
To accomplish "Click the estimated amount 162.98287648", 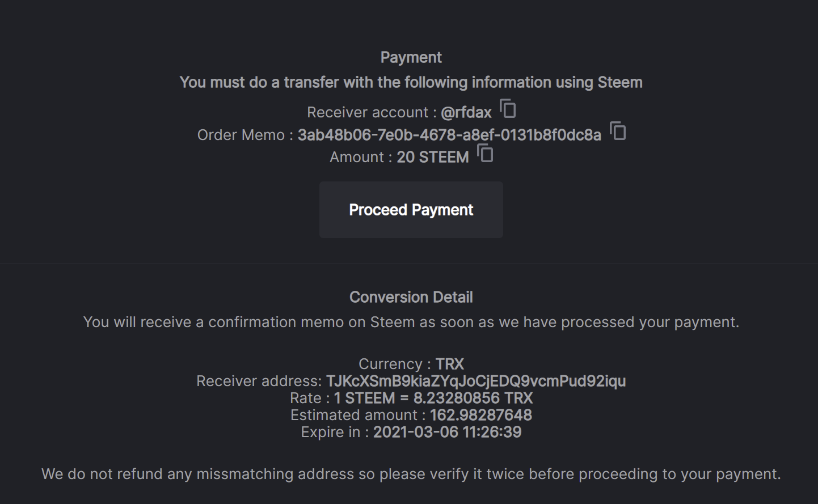I will coord(480,415).
